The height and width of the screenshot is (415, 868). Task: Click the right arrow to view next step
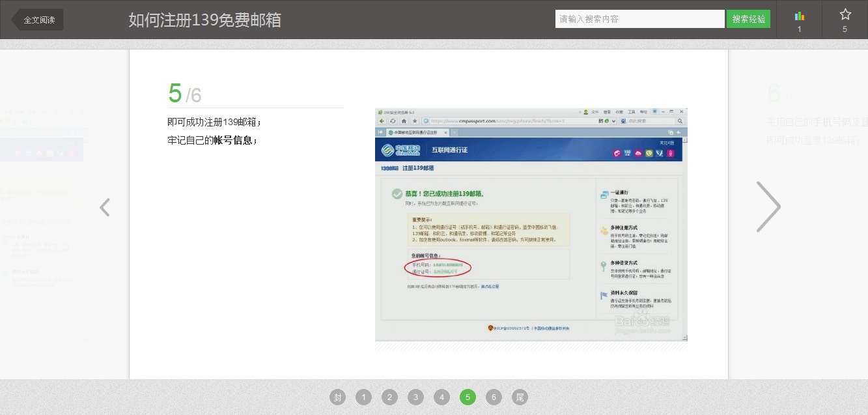coord(769,207)
